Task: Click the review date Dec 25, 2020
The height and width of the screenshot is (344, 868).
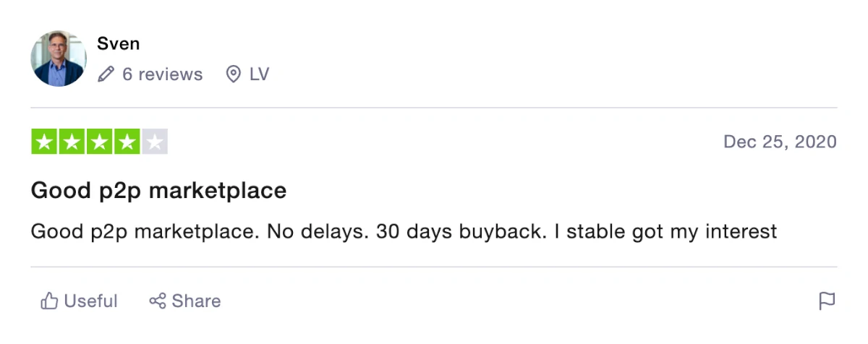Action: click(x=780, y=142)
